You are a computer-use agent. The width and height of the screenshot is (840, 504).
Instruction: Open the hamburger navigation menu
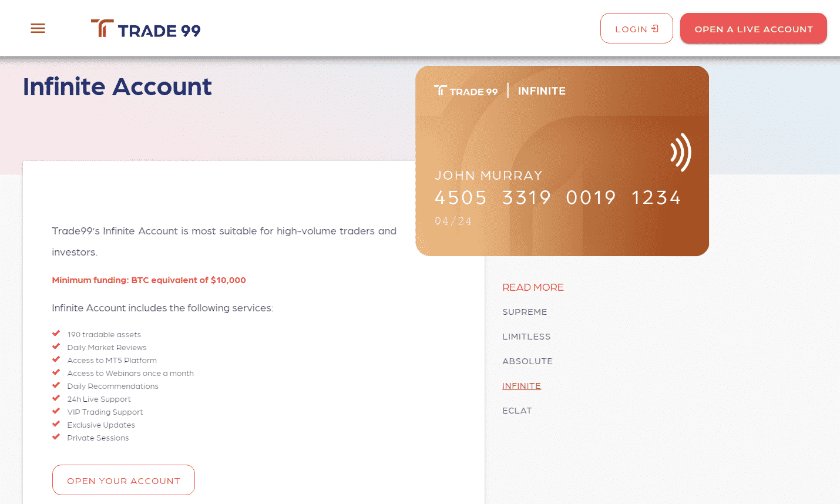pyautogui.click(x=38, y=28)
